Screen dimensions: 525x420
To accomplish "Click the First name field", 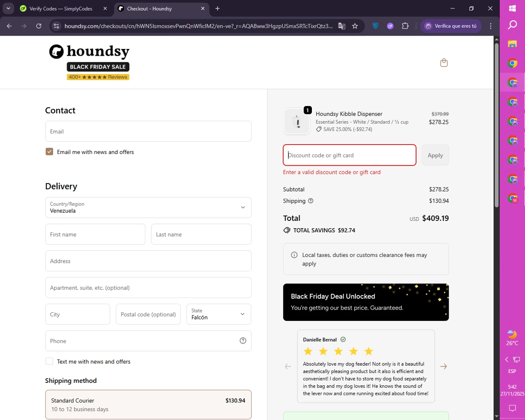I will [95, 234].
